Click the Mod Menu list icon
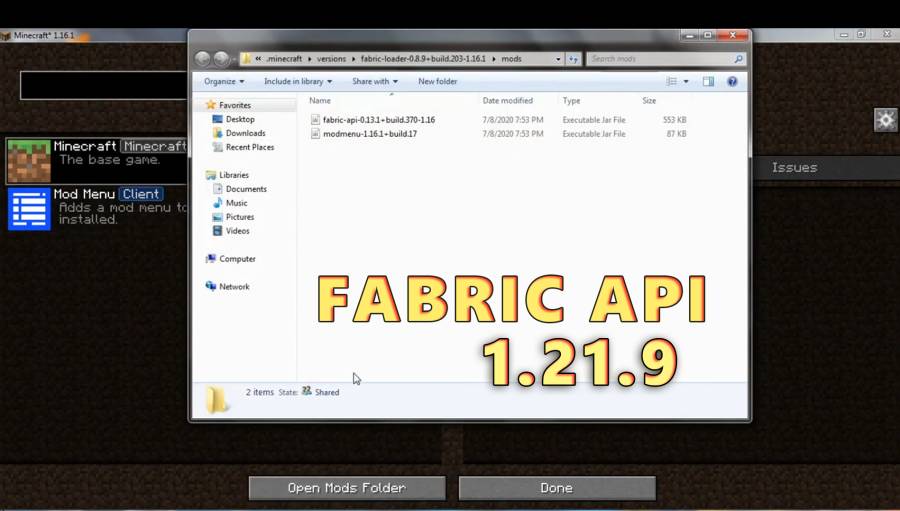Viewport: 900px width, 511px height. coord(29,208)
